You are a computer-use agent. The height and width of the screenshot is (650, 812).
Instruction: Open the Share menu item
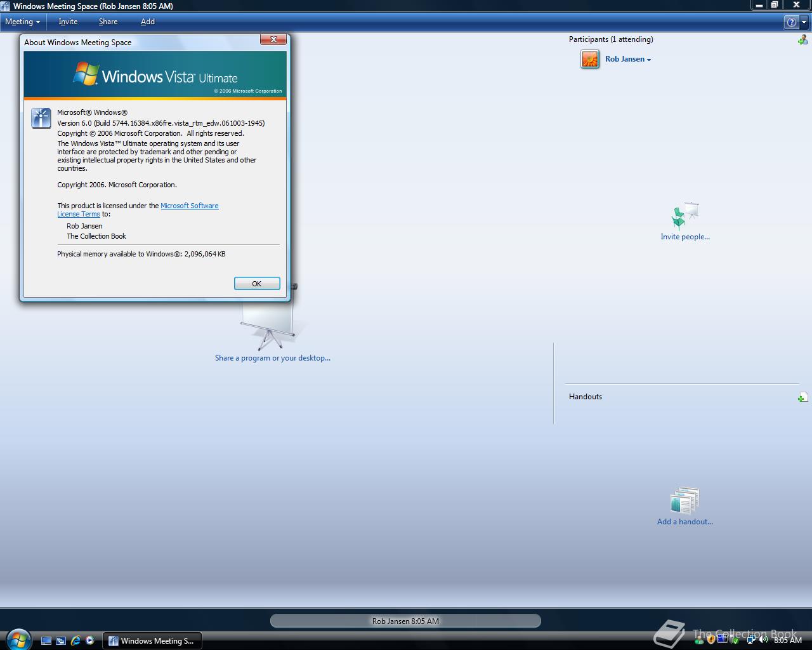pos(108,22)
